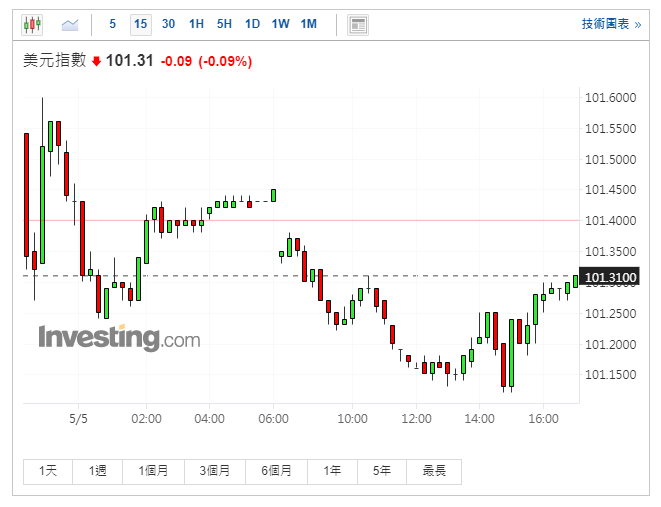Select the 1H interval
661x507 pixels.
pyautogui.click(x=196, y=24)
